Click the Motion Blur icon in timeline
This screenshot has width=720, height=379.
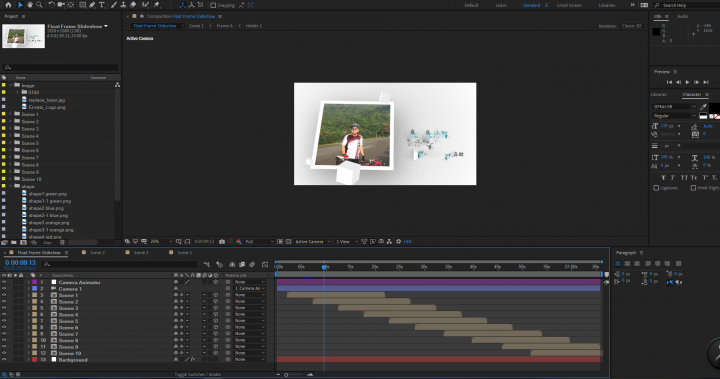click(252, 264)
